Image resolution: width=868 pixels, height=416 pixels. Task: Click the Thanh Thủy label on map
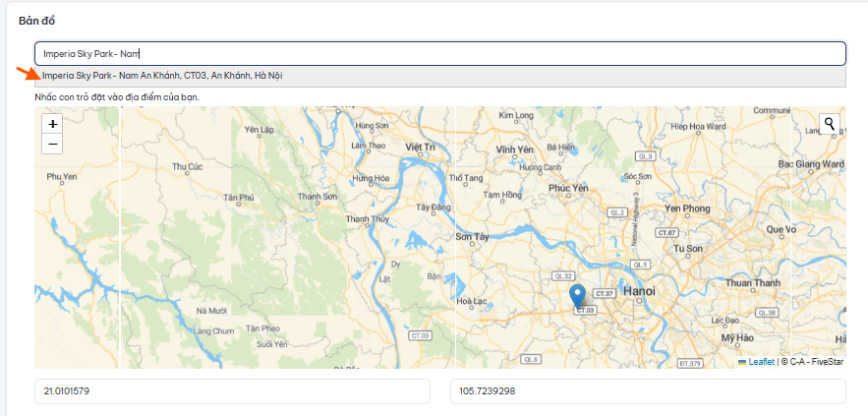coord(367,218)
